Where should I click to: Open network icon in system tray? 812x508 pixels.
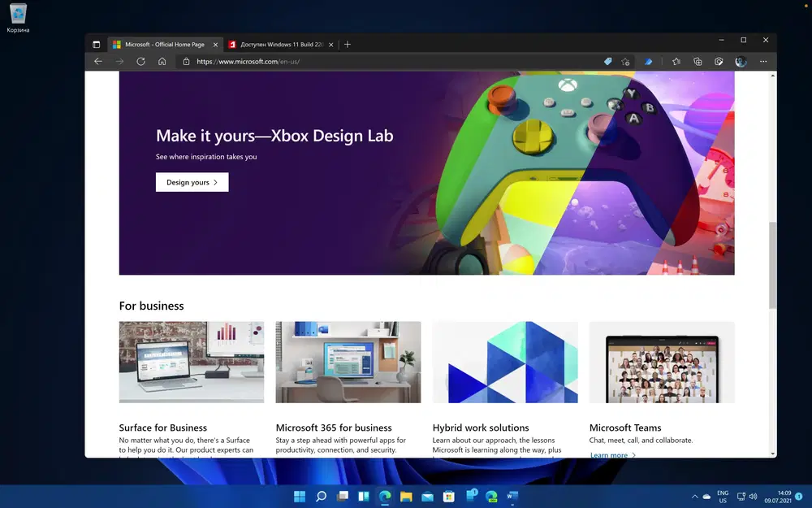pyautogui.click(x=741, y=497)
